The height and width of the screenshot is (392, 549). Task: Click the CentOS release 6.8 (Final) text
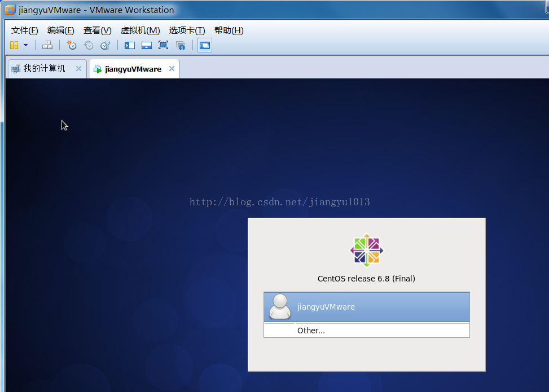coord(366,279)
